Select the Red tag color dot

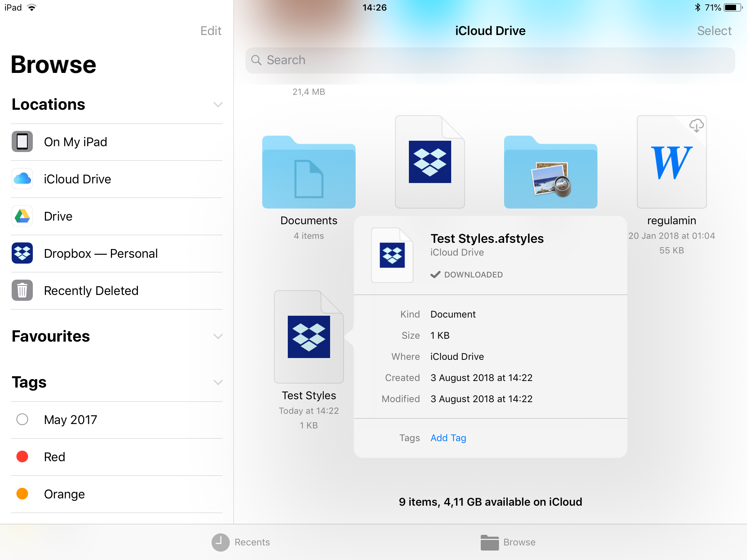[22, 456]
